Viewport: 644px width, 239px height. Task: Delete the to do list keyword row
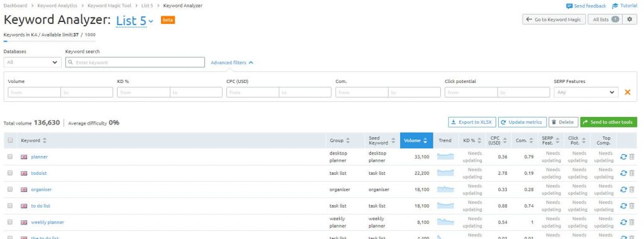(x=631, y=206)
